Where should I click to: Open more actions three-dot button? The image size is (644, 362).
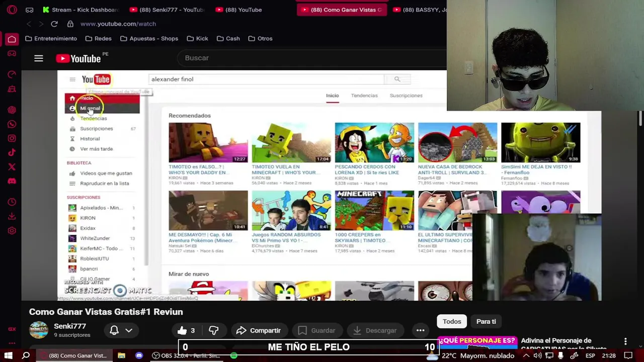(420, 330)
